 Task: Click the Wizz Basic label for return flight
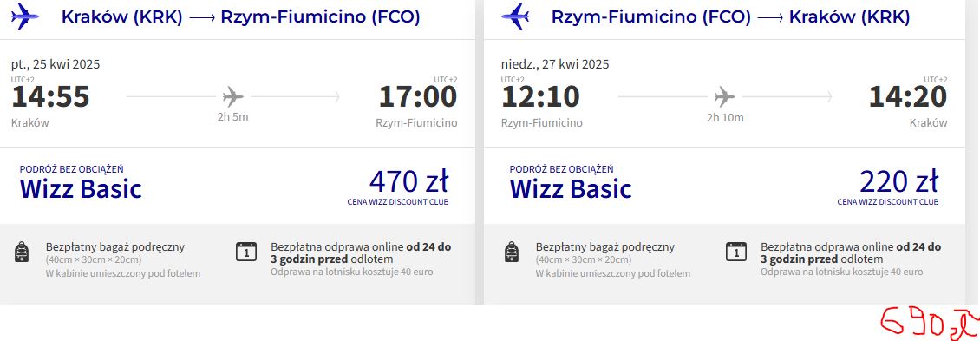click(x=571, y=189)
